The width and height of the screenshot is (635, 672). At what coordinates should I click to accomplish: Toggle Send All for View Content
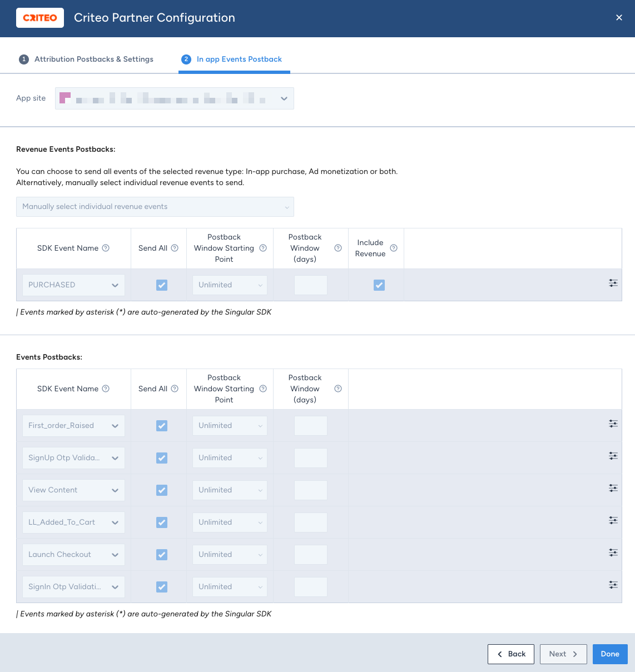click(x=162, y=490)
